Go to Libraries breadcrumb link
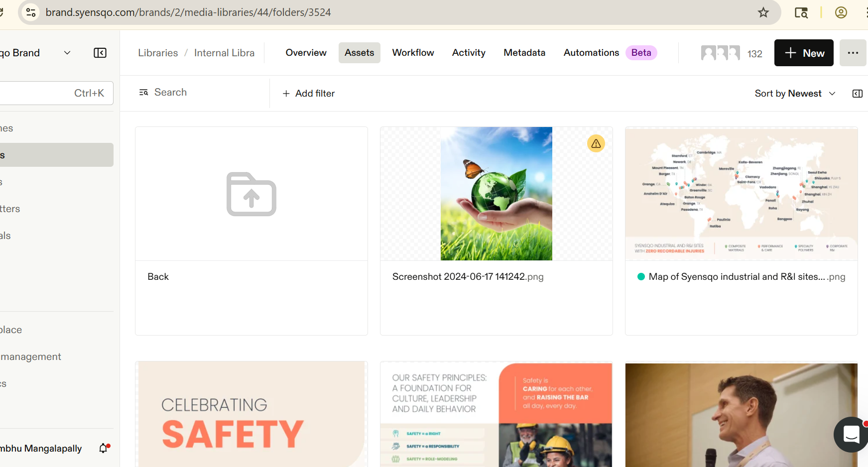The image size is (868, 467). pos(158,53)
